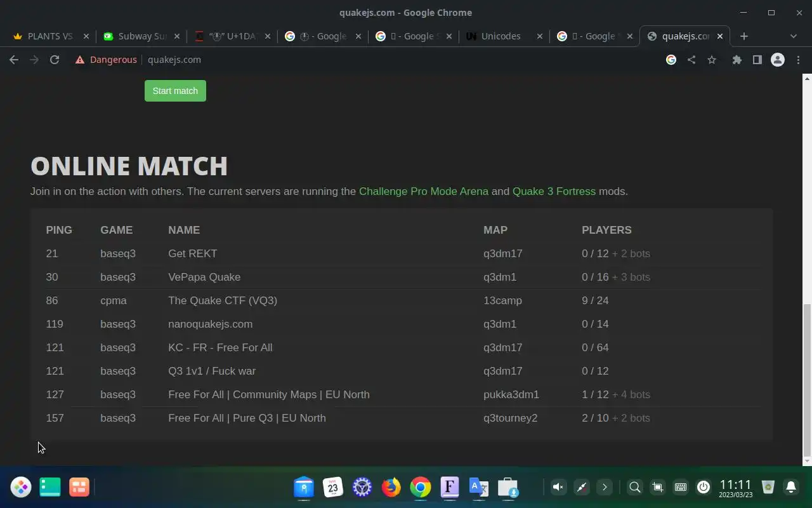This screenshot has height=508, width=812.
Task: Select the VePapa Quake server
Action: pos(402,277)
